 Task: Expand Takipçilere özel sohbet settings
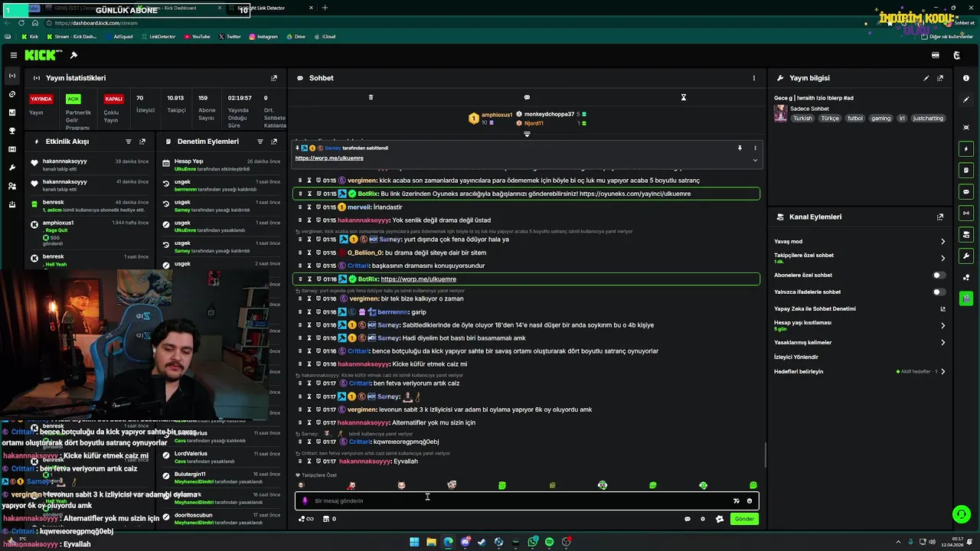pyautogui.click(x=942, y=258)
